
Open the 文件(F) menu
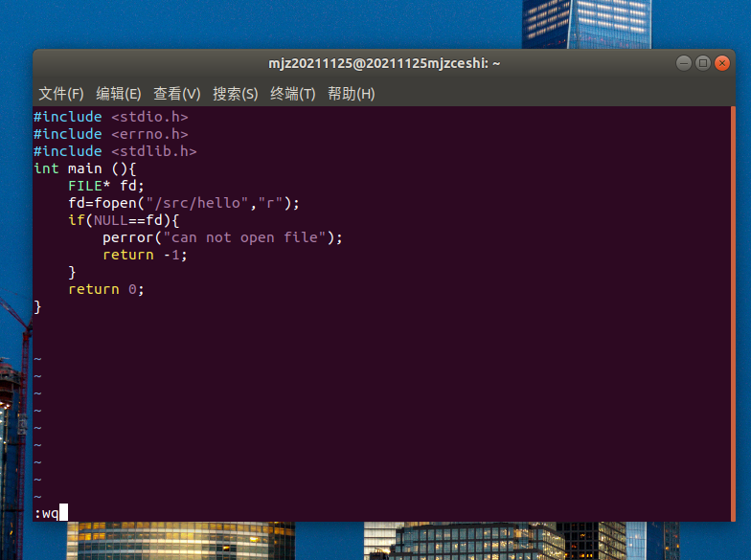[x=61, y=94]
